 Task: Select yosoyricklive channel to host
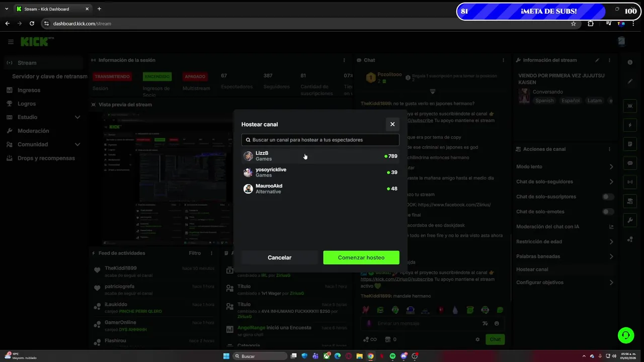tap(320, 172)
